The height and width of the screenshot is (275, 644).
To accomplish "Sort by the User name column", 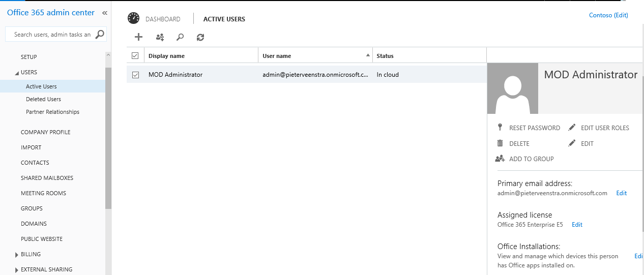I will (315, 55).
